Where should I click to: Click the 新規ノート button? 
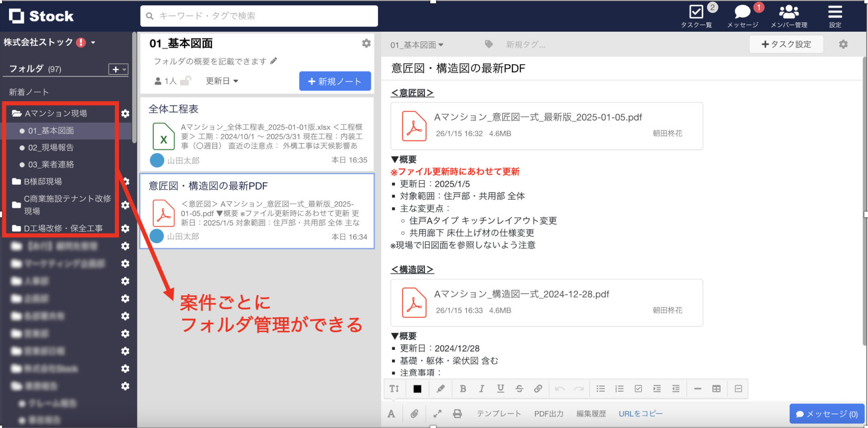(x=335, y=81)
